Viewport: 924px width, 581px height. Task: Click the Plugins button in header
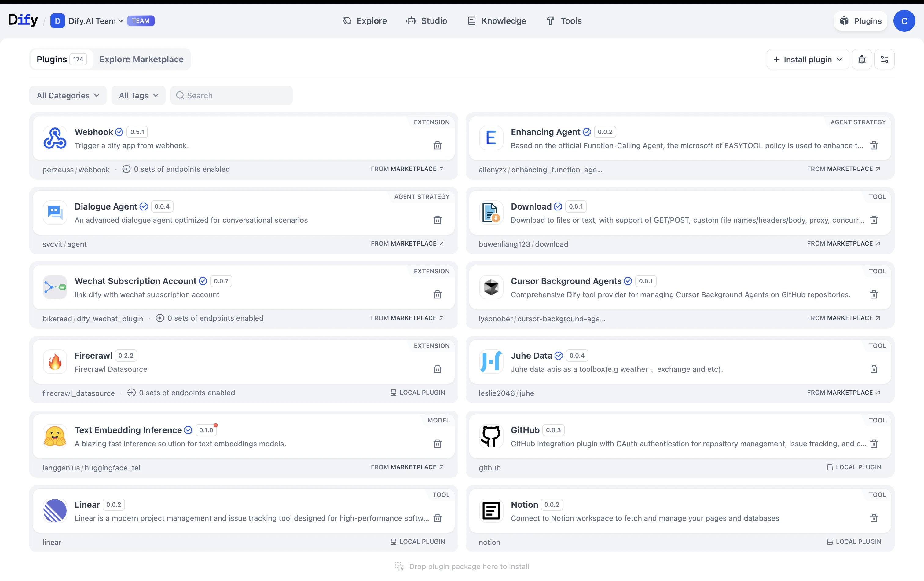tap(860, 21)
